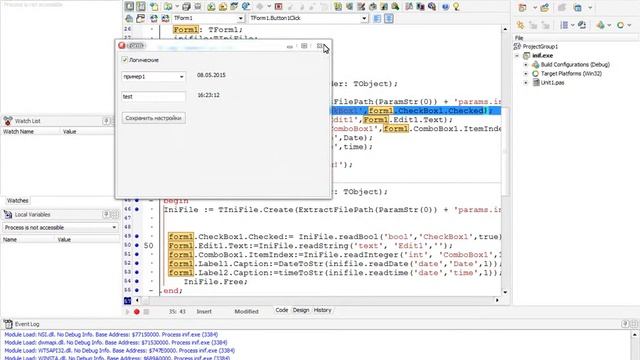
Task: Click the View Unit toolbar icon
Action: click(x=129, y=6)
